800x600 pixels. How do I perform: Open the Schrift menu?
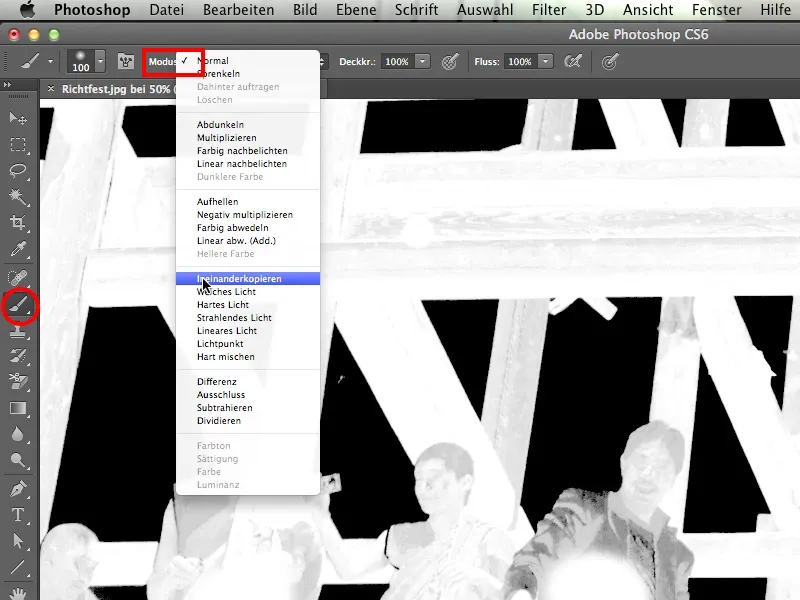416,10
